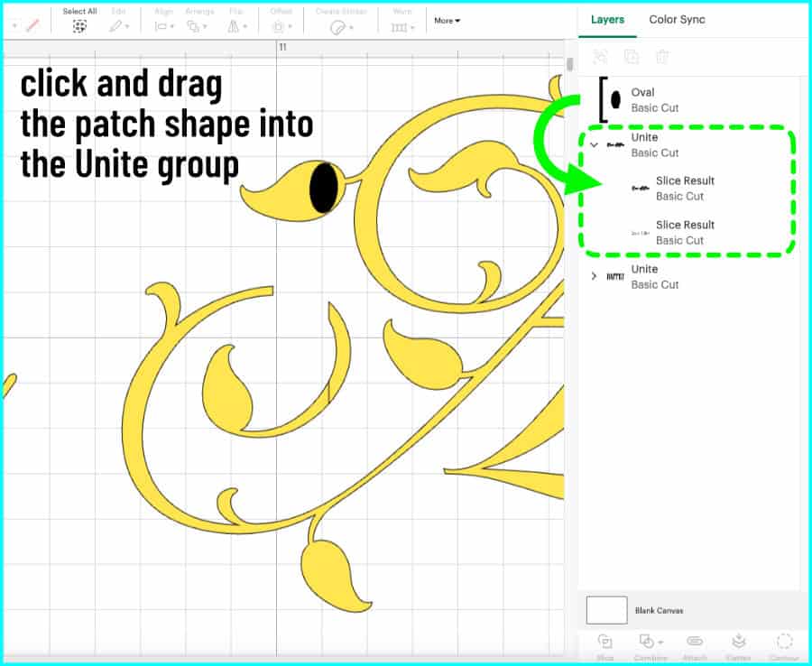Click the Create Sticker icon
Screen dimensions: 812x666
coord(337,27)
